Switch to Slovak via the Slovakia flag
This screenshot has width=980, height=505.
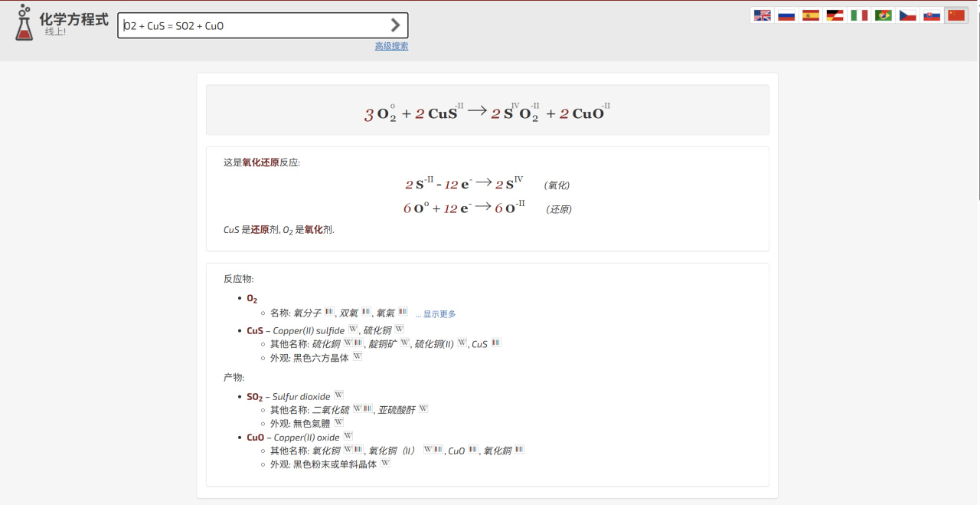(x=932, y=15)
